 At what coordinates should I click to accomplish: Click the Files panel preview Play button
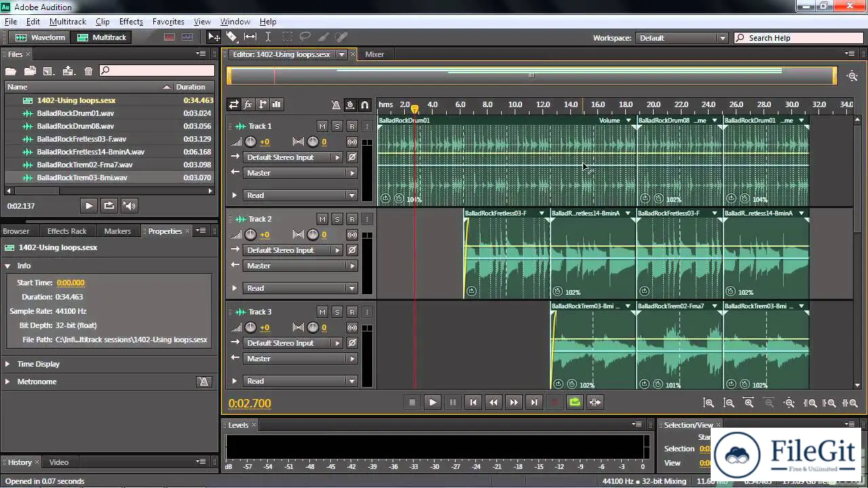(89, 205)
